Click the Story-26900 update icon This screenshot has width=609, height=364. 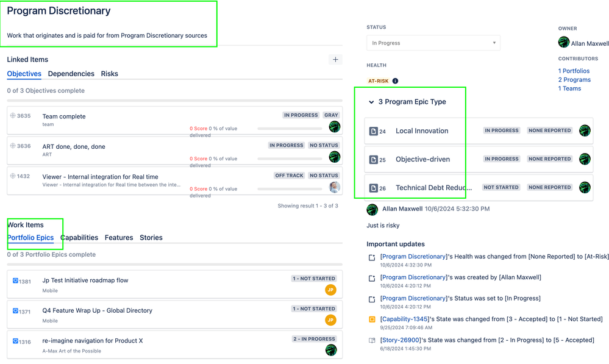[x=372, y=340]
